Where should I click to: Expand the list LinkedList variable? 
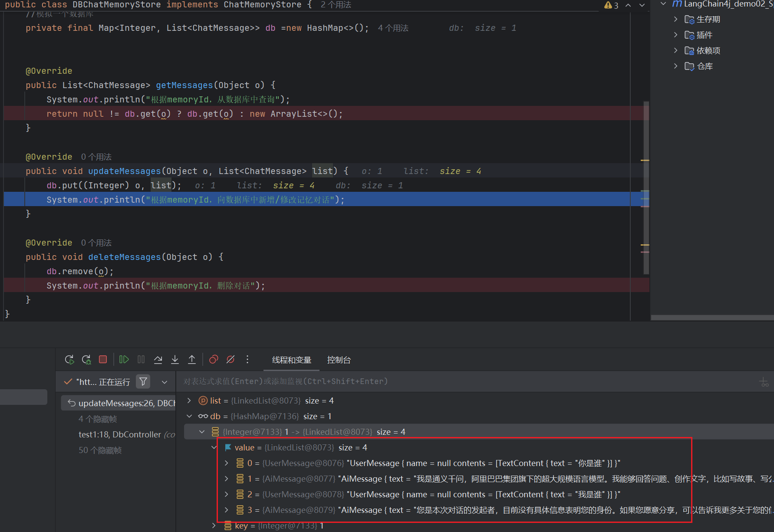point(189,401)
